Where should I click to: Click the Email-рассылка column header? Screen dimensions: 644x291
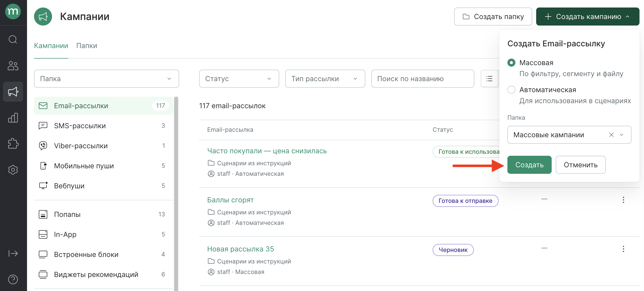230,130
